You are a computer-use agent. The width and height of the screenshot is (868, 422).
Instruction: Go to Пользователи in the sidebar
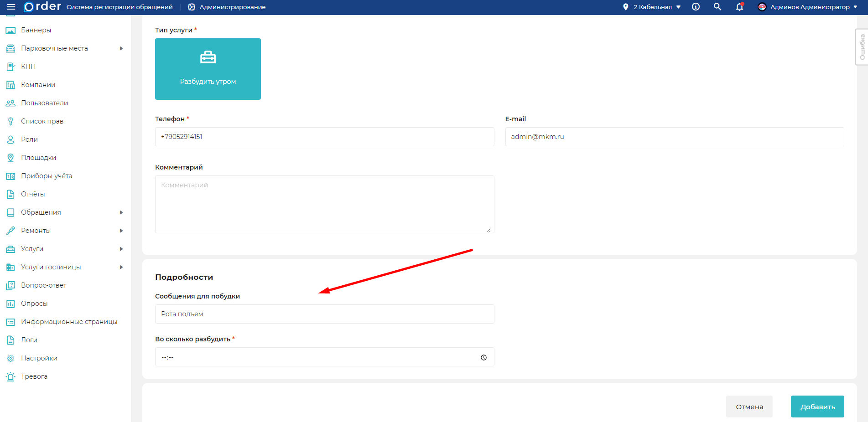pos(44,103)
